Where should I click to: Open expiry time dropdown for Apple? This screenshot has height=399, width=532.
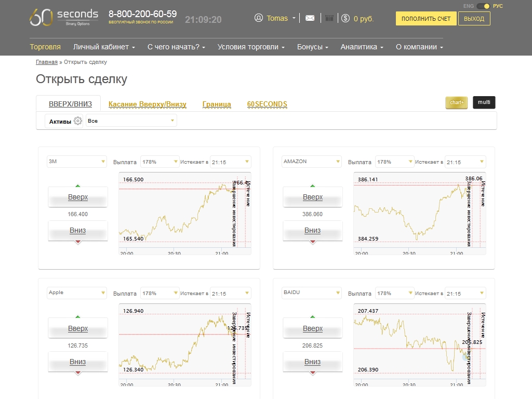[x=230, y=293]
